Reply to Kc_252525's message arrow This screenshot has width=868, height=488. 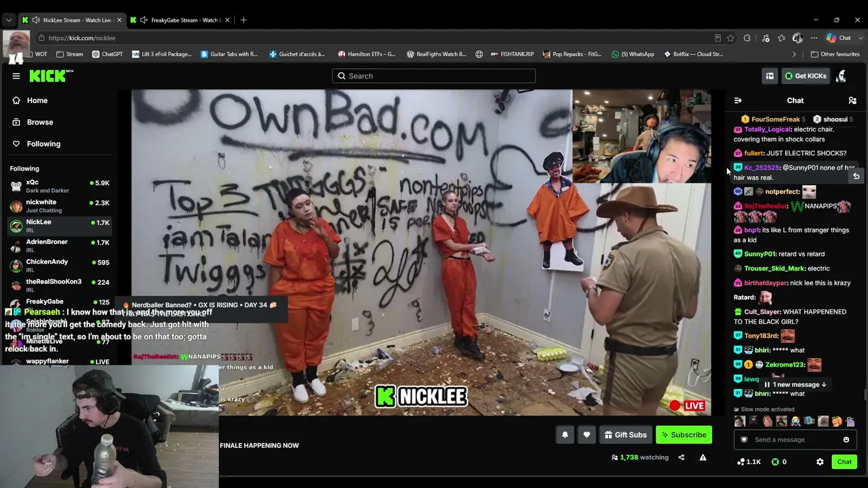coord(856,176)
